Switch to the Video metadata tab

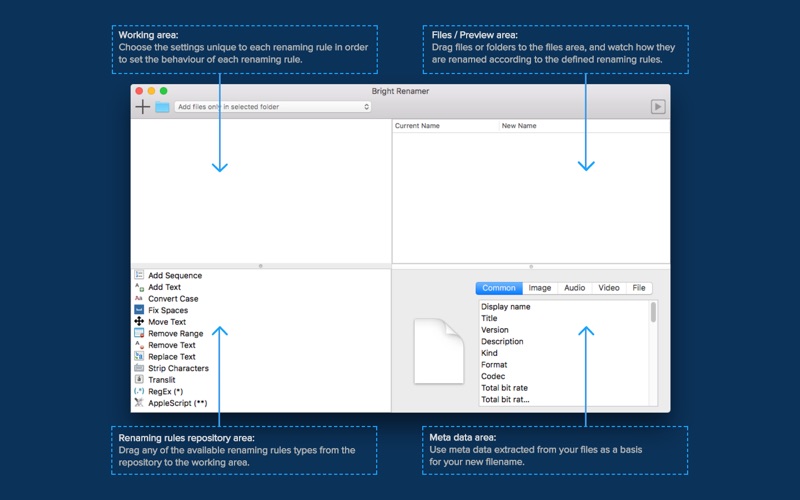[x=609, y=288]
